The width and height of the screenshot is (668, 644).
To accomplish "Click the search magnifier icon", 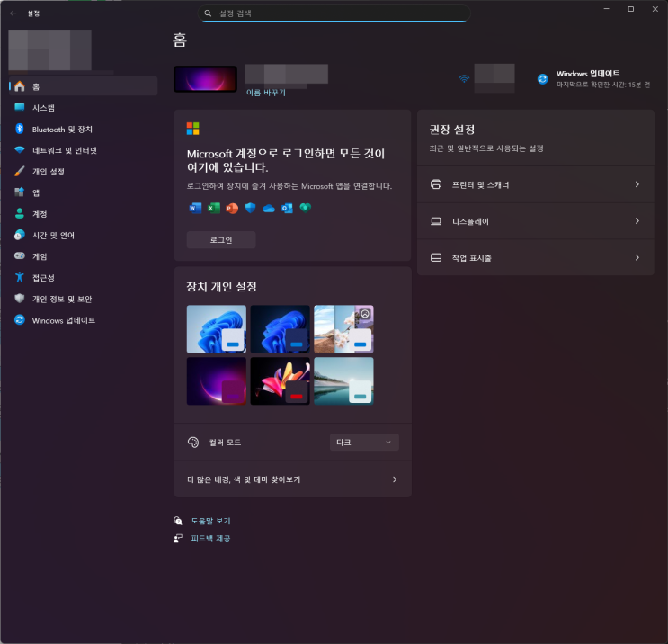I will (x=208, y=13).
